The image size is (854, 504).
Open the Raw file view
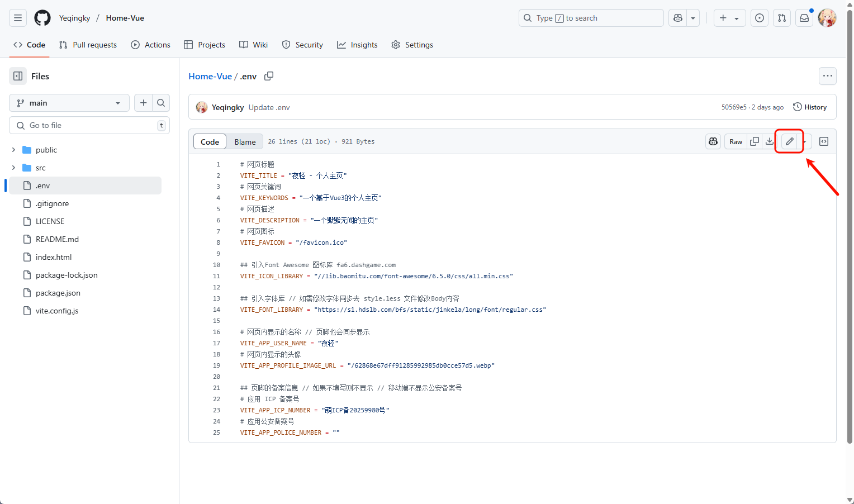pos(736,142)
